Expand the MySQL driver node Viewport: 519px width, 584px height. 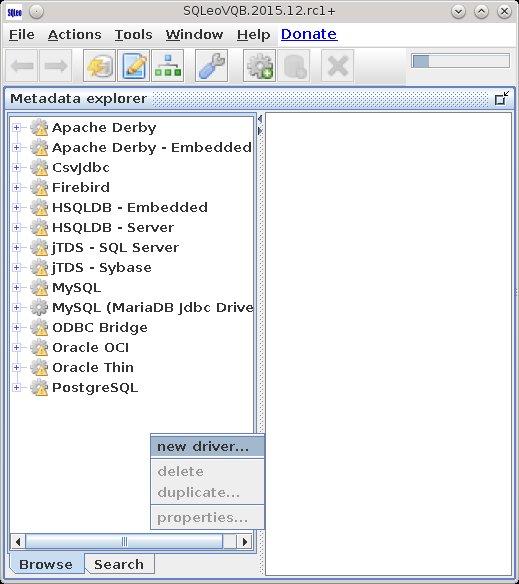point(16,288)
